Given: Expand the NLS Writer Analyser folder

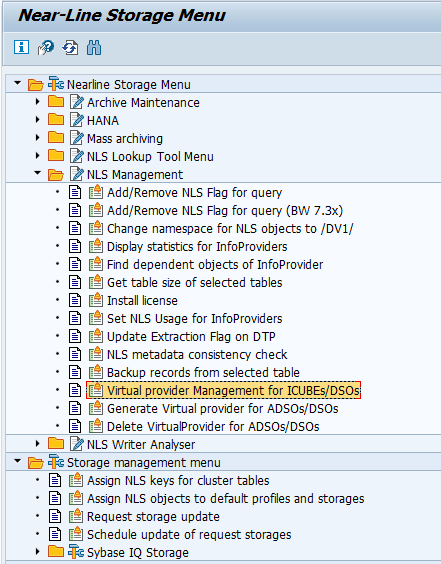Looking at the screenshot, I should tap(37, 444).
